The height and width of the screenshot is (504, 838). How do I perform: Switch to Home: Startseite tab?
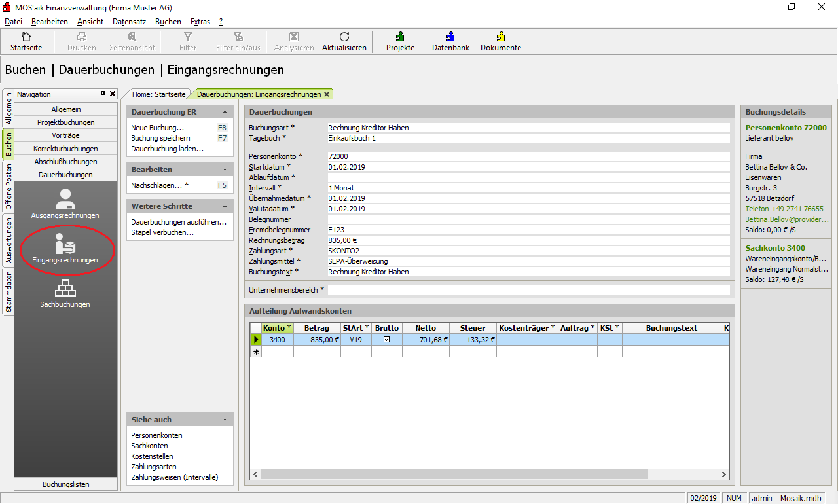tap(158, 94)
